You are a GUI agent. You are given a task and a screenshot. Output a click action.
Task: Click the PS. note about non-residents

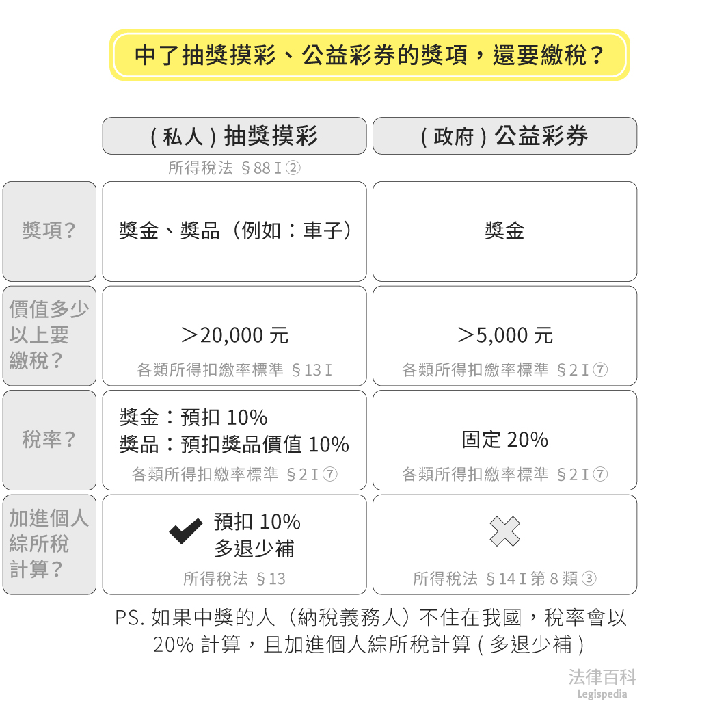(369, 631)
